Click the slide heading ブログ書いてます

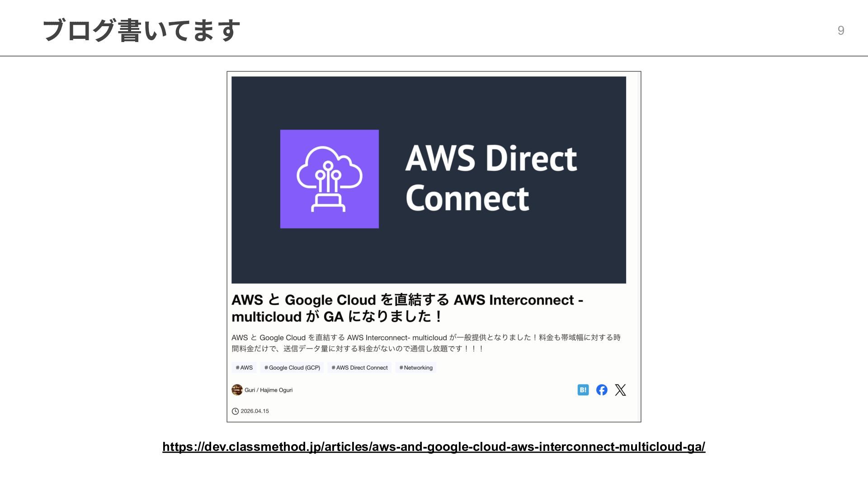coord(141,30)
